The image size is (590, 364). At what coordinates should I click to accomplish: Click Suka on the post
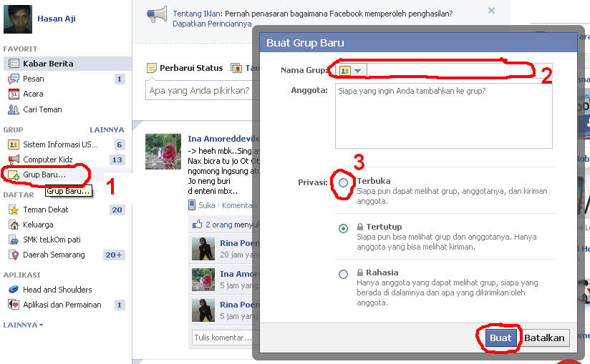pos(207,205)
